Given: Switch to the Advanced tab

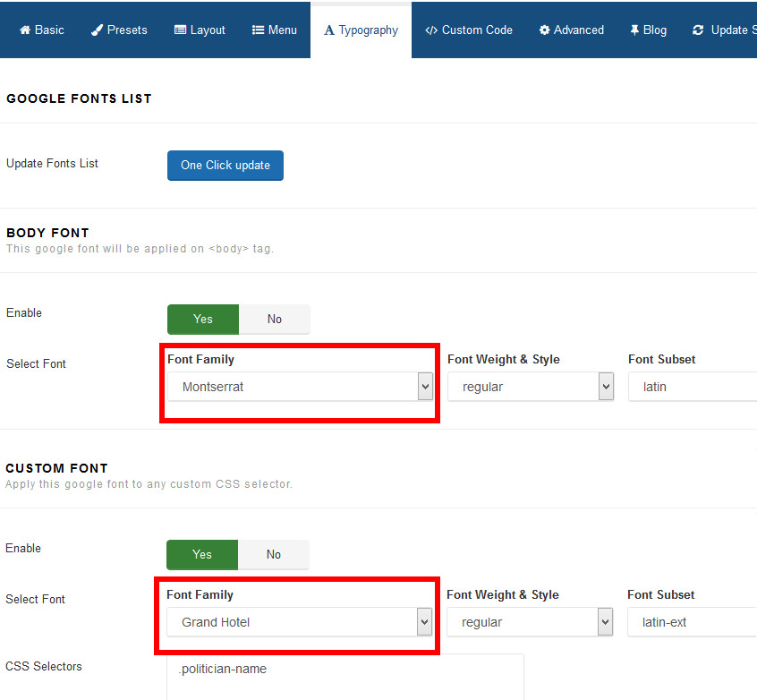Looking at the screenshot, I should coord(572,30).
